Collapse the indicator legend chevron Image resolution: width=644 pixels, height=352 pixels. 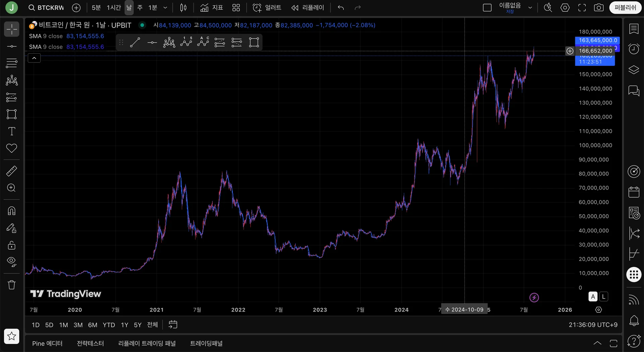[x=34, y=58]
